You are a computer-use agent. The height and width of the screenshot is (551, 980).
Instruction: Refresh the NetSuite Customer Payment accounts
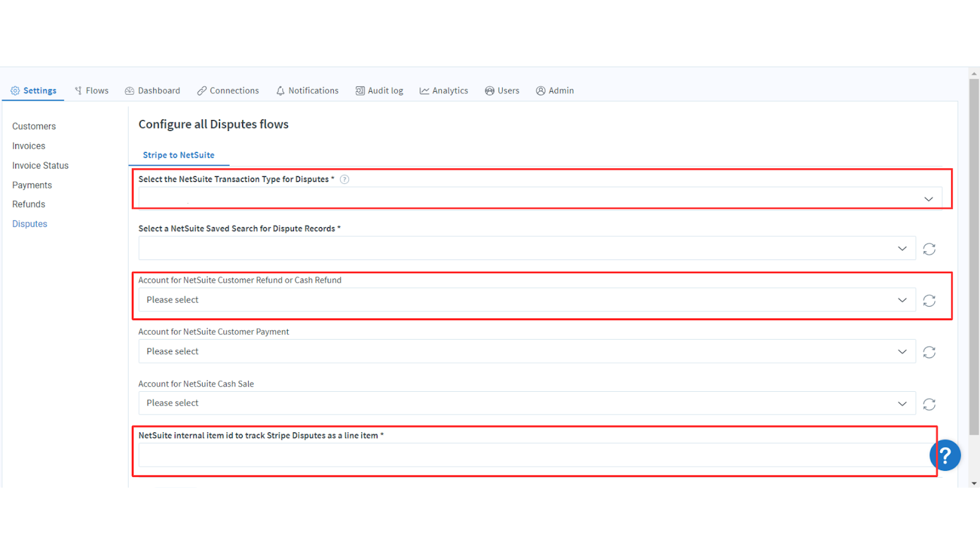point(929,352)
